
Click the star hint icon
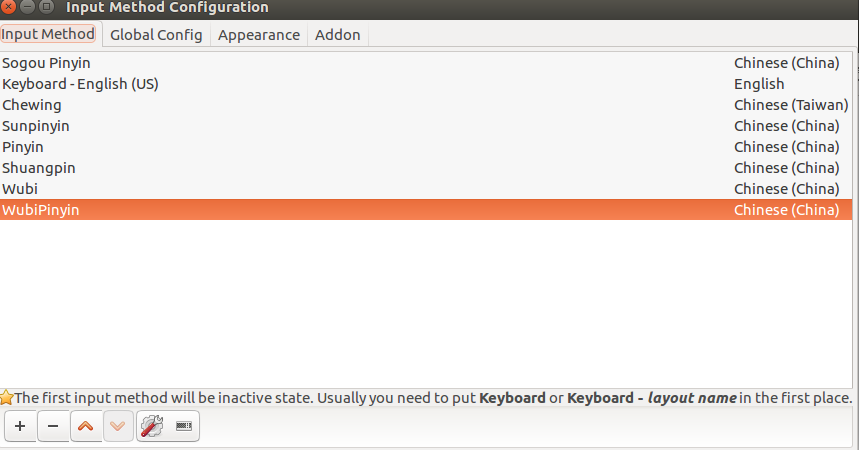pyautogui.click(x=6, y=397)
